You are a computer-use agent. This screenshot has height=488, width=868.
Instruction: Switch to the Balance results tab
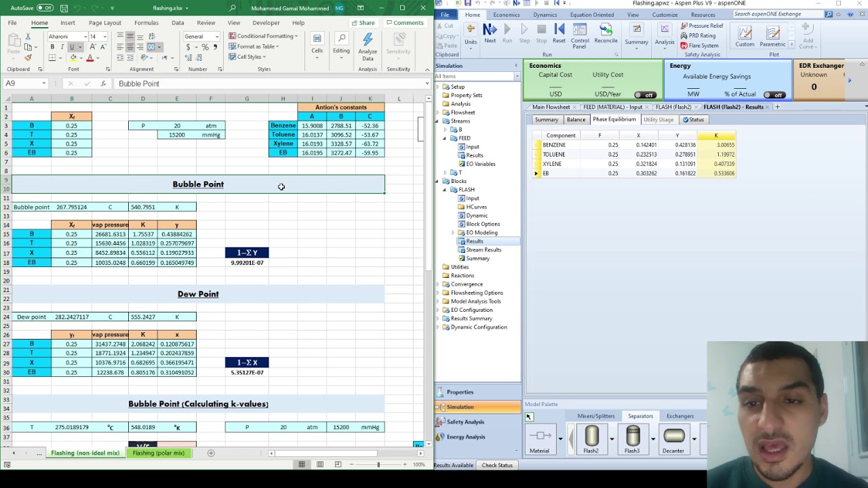[x=576, y=119]
